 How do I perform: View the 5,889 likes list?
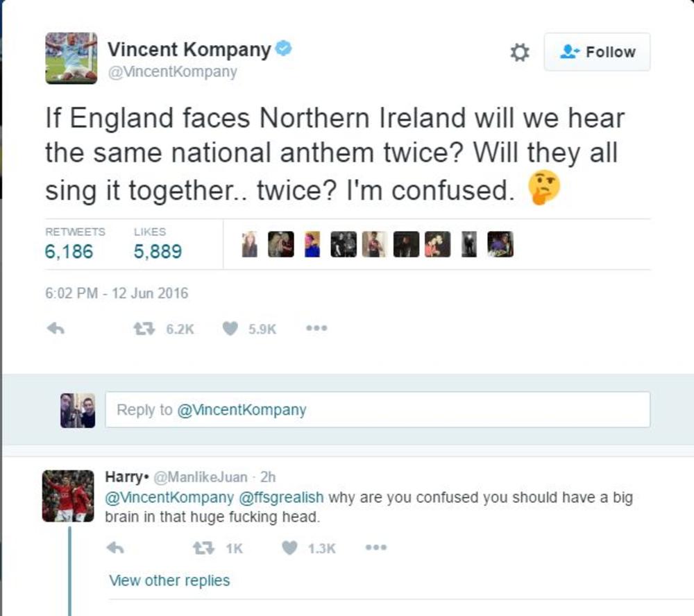click(158, 251)
